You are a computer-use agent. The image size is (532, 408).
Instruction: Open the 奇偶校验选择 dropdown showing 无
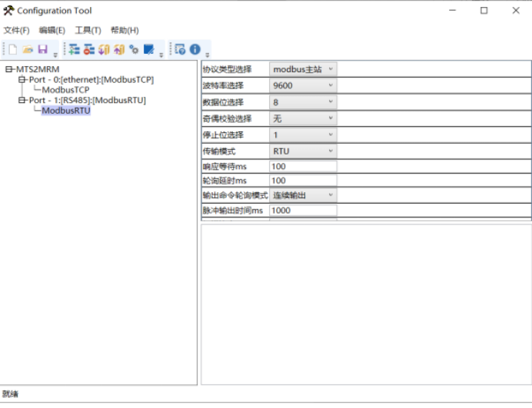pyautogui.click(x=303, y=118)
